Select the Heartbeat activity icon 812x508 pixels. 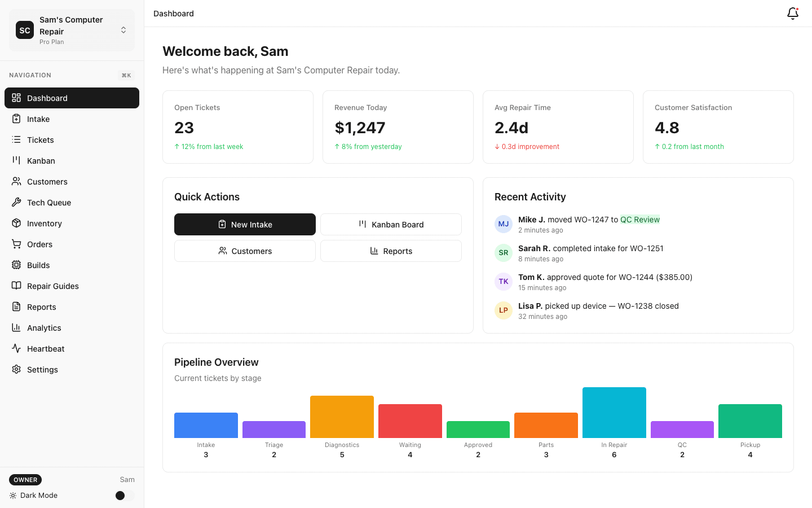pyautogui.click(x=17, y=348)
